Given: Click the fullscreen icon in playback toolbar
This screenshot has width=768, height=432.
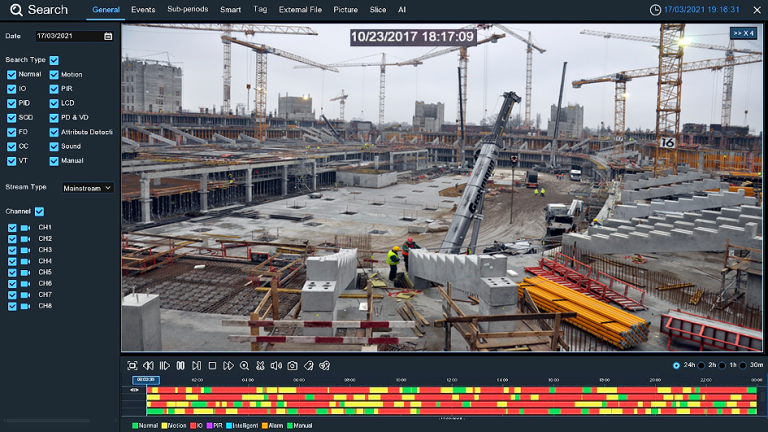Looking at the screenshot, I should (132, 366).
